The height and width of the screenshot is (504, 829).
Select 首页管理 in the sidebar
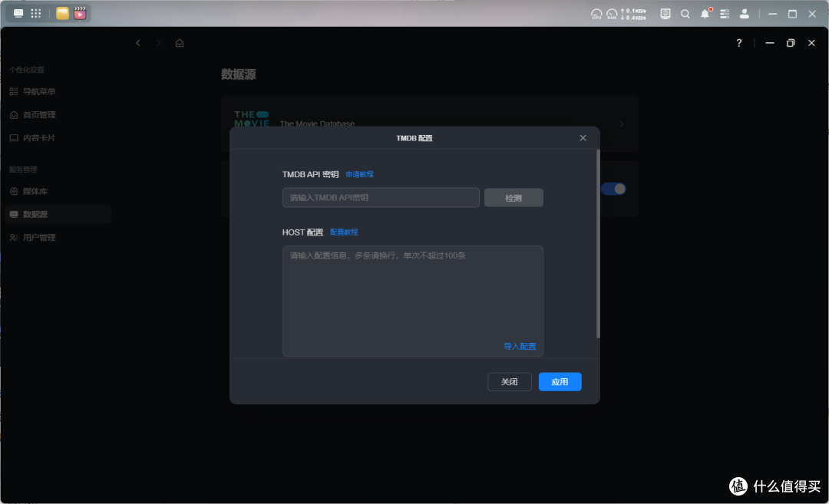(x=58, y=114)
